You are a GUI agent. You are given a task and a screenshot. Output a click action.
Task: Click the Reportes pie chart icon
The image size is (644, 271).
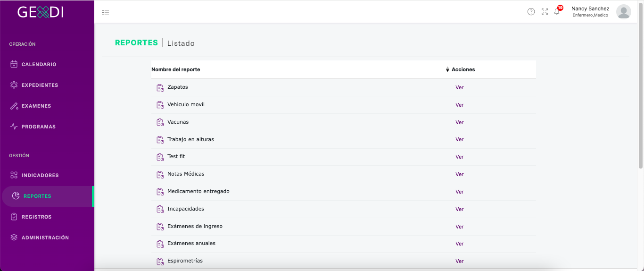(x=16, y=196)
